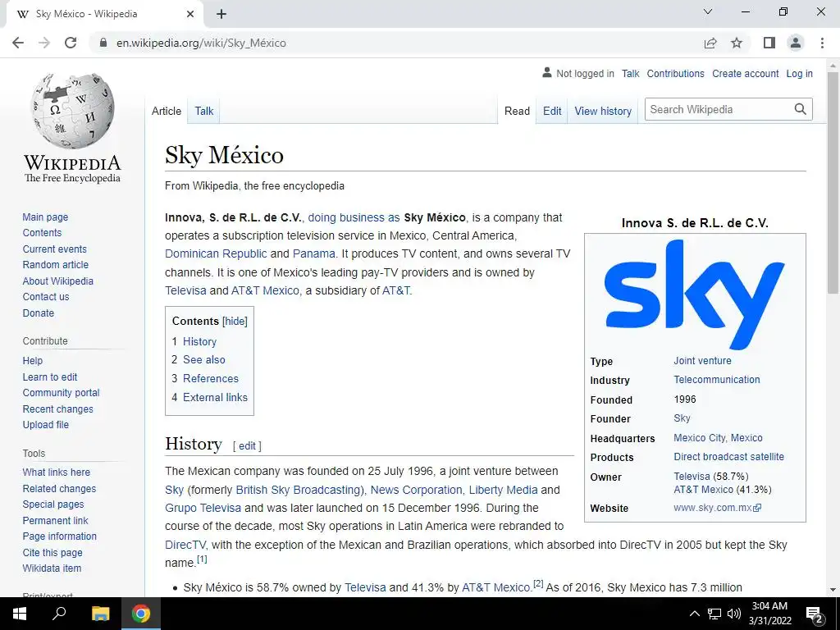
Task: Bookmark this page with the star
Action: [737, 43]
